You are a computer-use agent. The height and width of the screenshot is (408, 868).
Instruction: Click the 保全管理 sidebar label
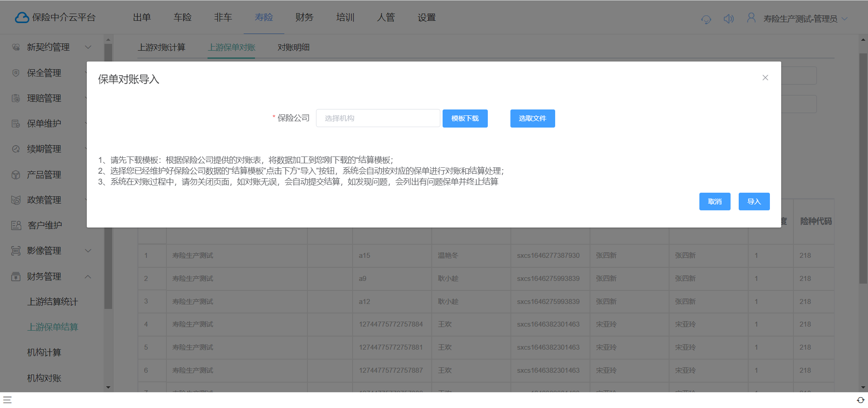(44, 73)
